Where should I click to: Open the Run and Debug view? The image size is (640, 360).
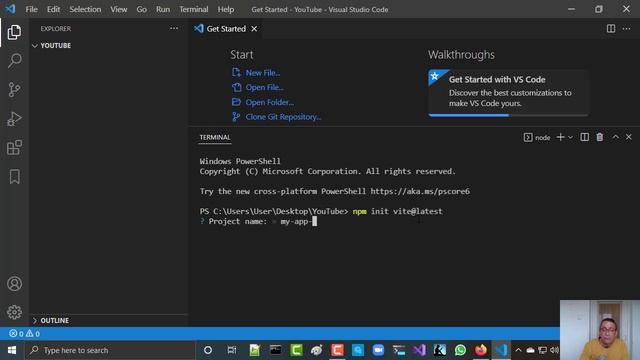pyautogui.click(x=14, y=119)
